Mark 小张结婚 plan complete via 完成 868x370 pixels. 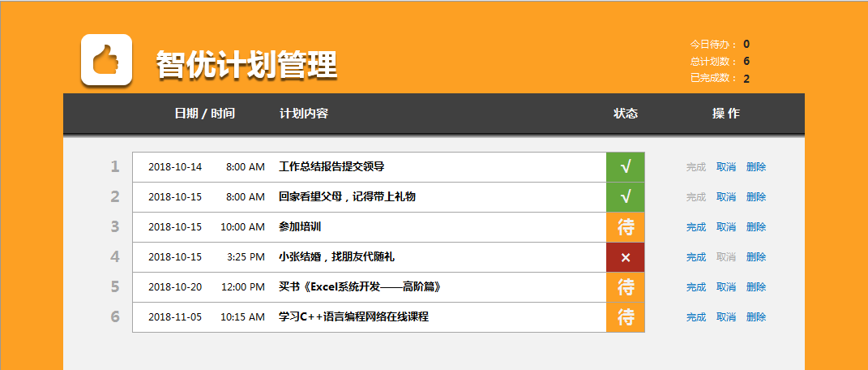pos(696,256)
